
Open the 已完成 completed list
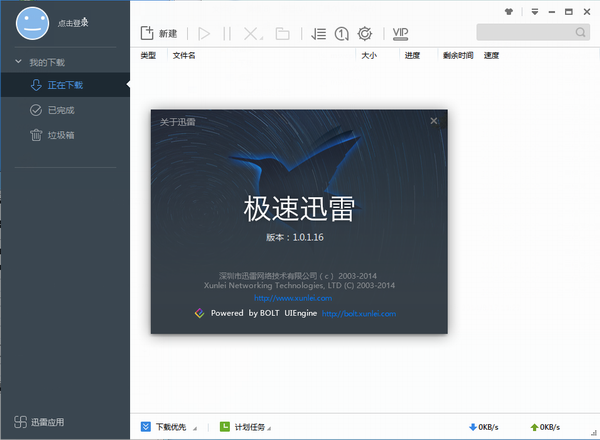(61, 110)
